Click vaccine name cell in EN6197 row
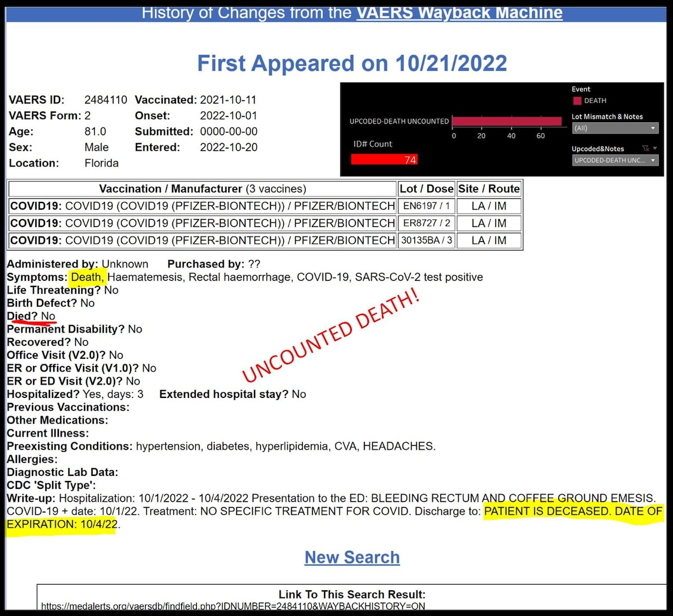The height and width of the screenshot is (616, 673). click(202, 206)
